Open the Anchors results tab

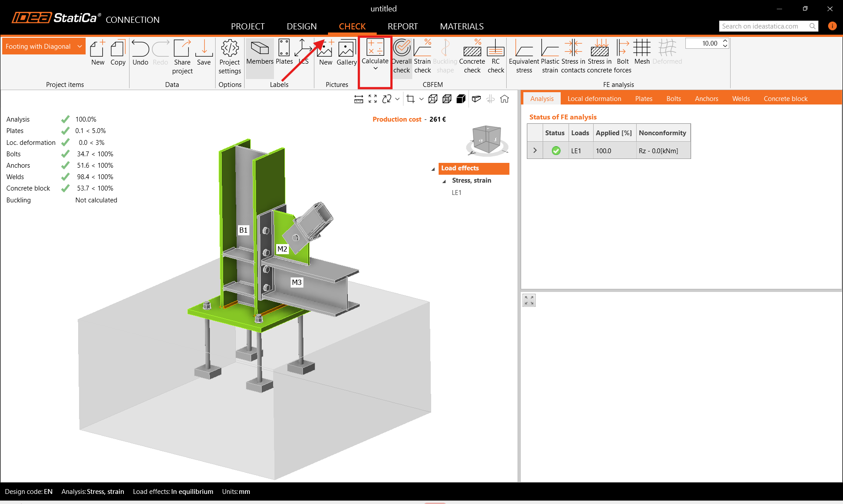(x=706, y=99)
